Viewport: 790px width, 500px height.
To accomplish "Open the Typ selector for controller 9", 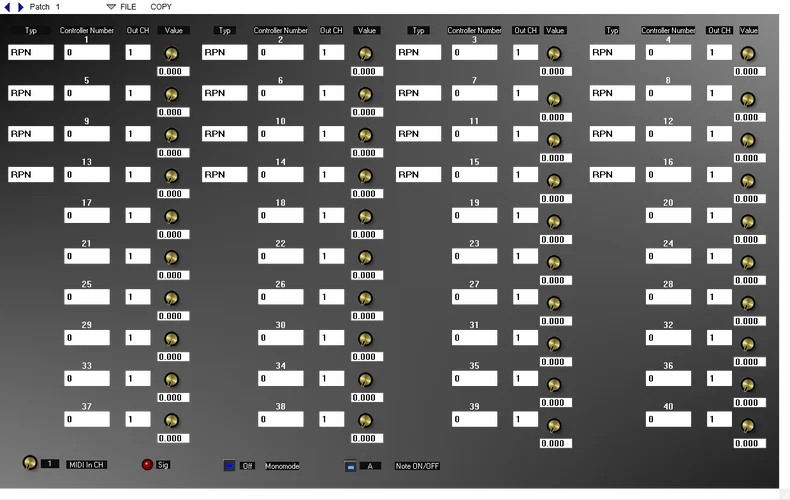I will point(31,134).
